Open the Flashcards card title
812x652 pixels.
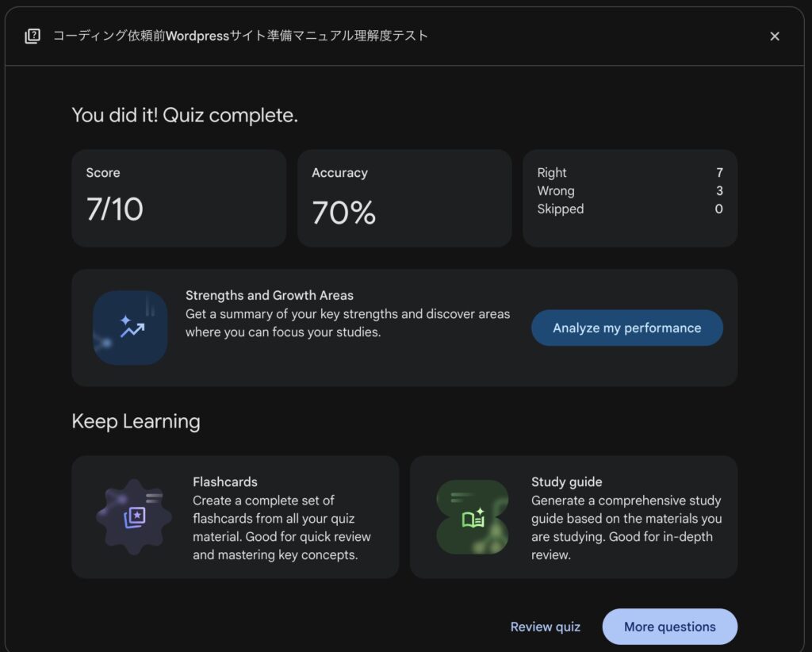coord(225,482)
